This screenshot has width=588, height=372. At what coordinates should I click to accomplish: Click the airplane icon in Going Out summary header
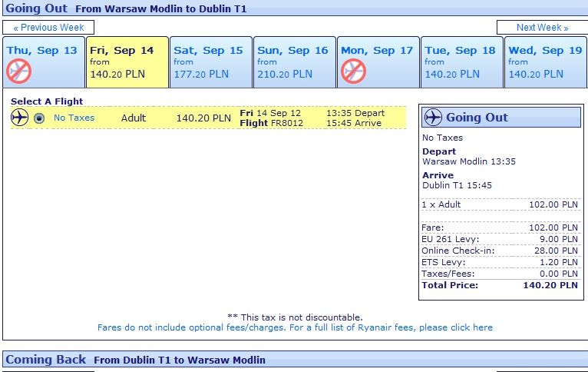433,117
